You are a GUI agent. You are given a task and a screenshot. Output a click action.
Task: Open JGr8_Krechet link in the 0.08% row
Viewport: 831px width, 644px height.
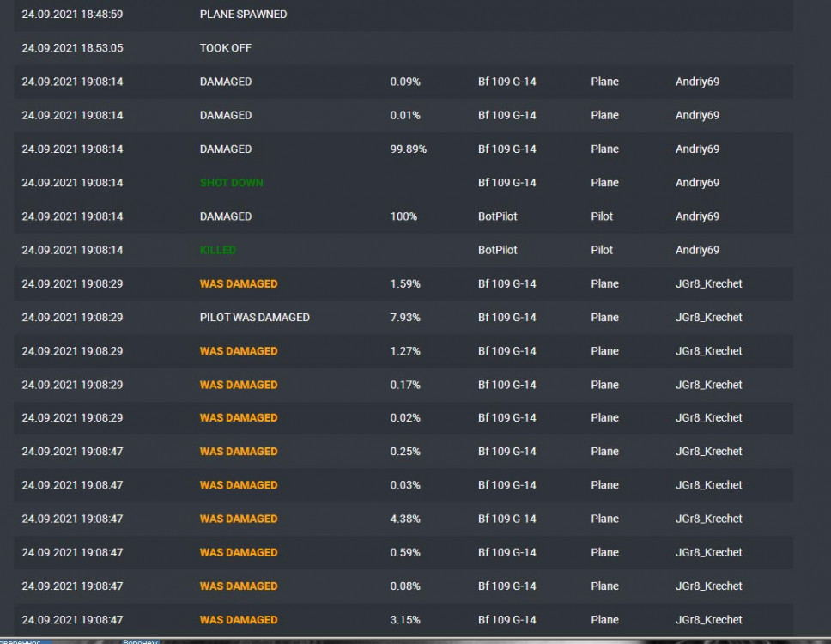pos(709,586)
